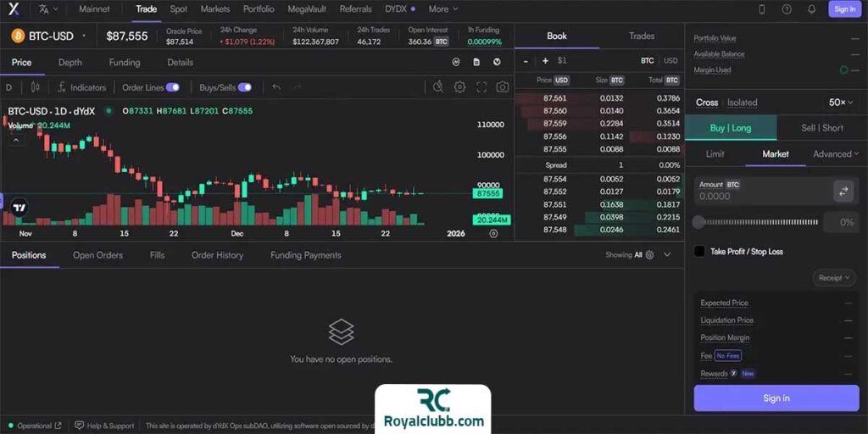Viewport: 868px width, 434px height.
Task: Toggle the Order Lines switch
Action: tap(173, 87)
